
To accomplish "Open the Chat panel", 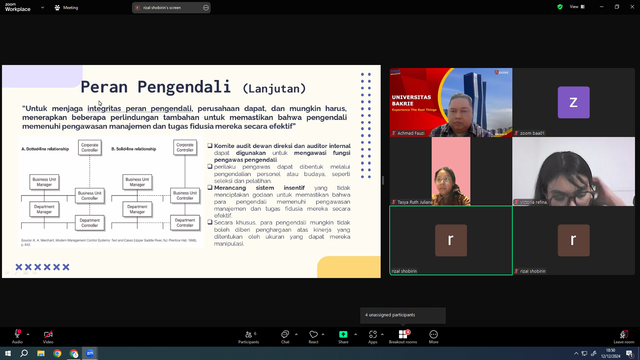I will (285, 336).
